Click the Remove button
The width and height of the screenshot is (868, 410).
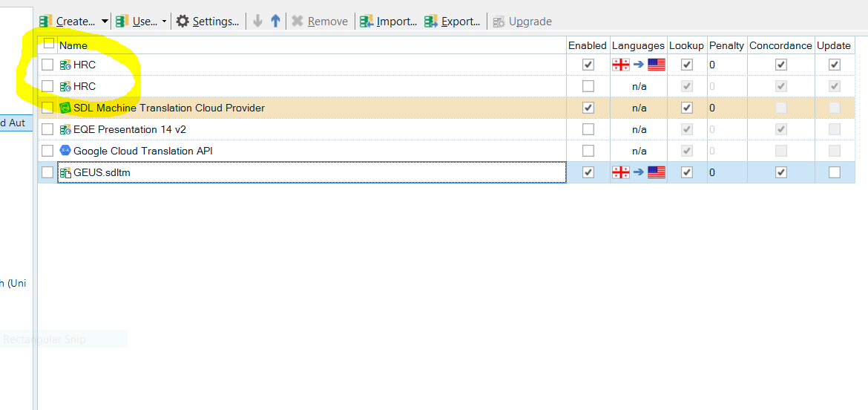pos(320,22)
